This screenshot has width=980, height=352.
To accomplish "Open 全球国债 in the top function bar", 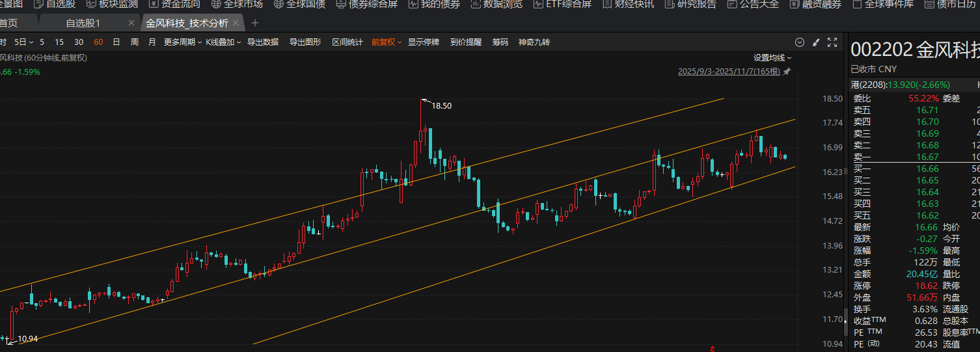I will point(299,4).
